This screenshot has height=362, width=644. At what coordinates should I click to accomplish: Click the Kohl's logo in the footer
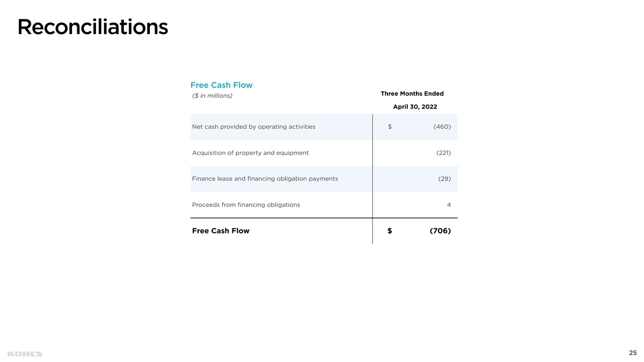[25, 353]
